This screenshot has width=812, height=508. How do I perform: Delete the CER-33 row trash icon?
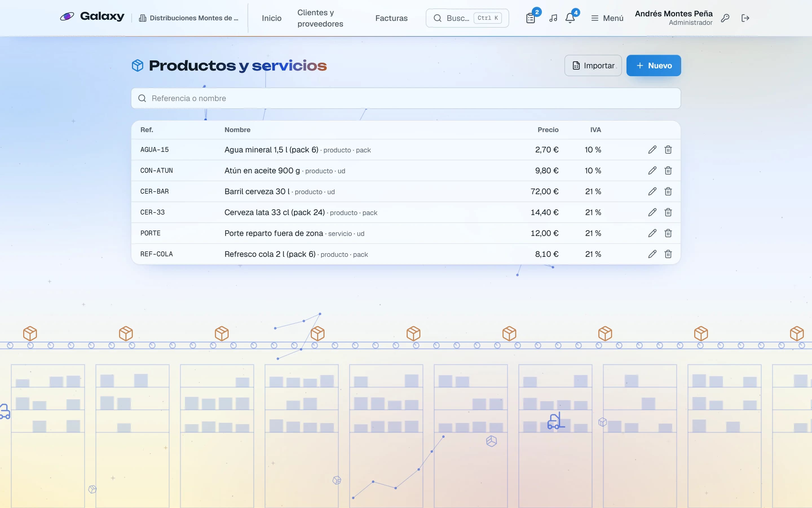(x=668, y=212)
